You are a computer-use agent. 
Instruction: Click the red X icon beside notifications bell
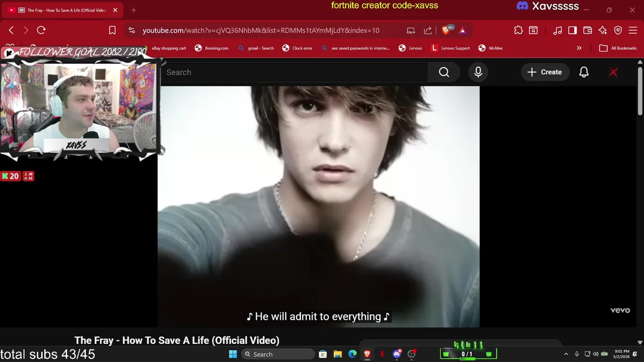coord(613,72)
